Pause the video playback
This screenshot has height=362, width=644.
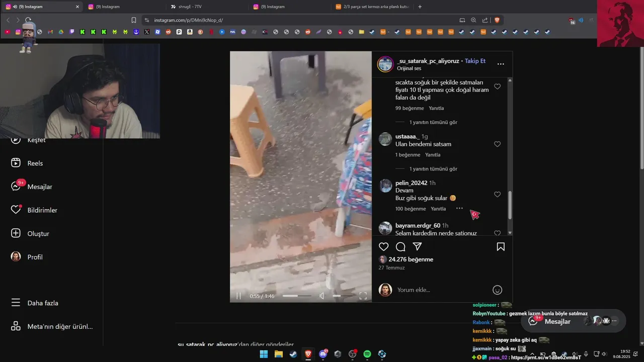point(238,296)
